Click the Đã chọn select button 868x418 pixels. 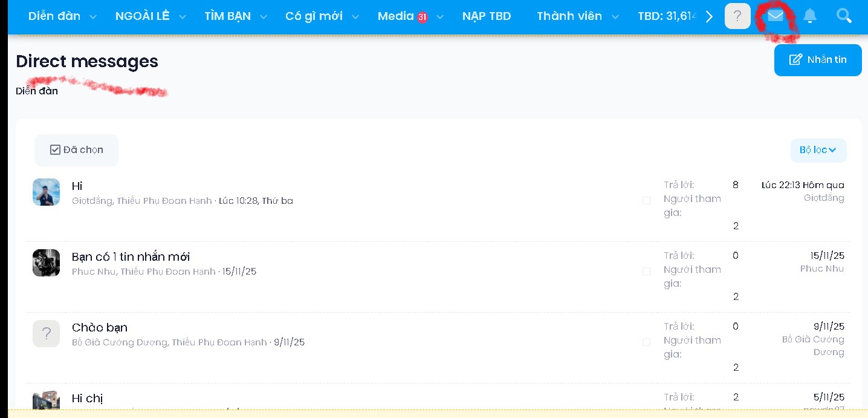pos(76,150)
